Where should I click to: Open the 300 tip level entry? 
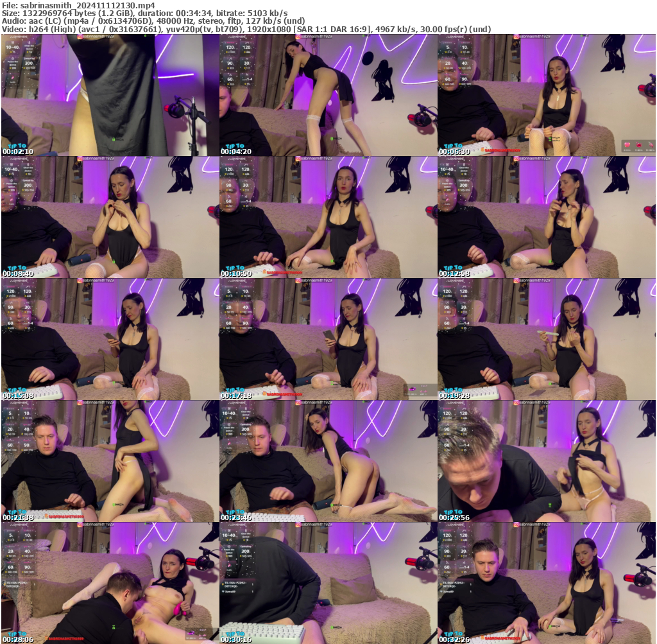tap(31, 62)
